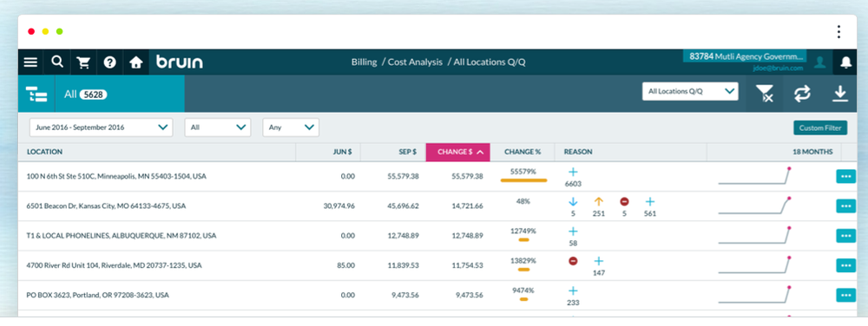Open the notifications bell
Image resolution: width=868 pixels, height=326 pixels.
pyautogui.click(x=845, y=62)
